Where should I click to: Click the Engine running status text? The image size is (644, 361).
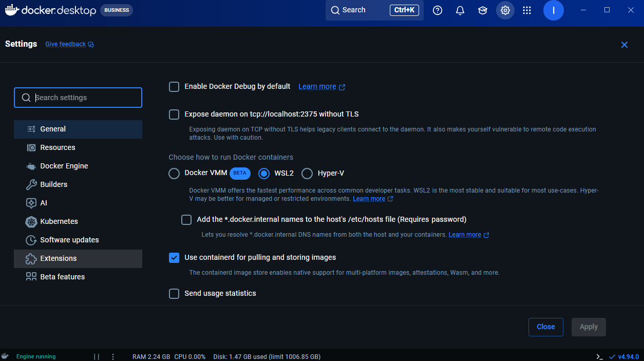[36, 356]
